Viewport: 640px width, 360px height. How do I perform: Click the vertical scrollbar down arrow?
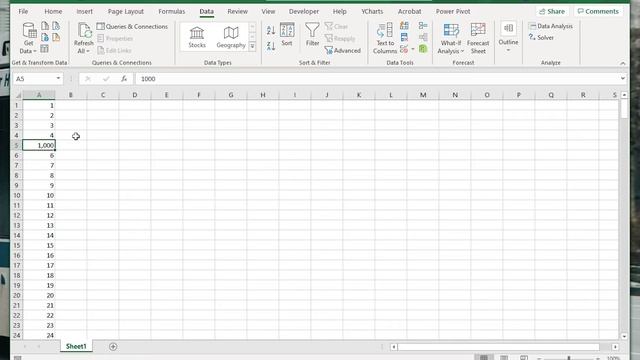624,336
